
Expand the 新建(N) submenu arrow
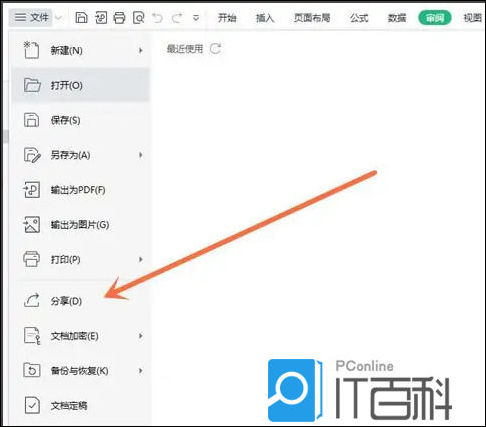[x=141, y=50]
